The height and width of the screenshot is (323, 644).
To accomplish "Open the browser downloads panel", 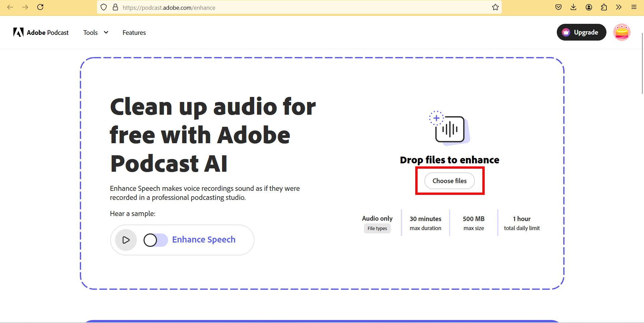I will coord(574,7).
